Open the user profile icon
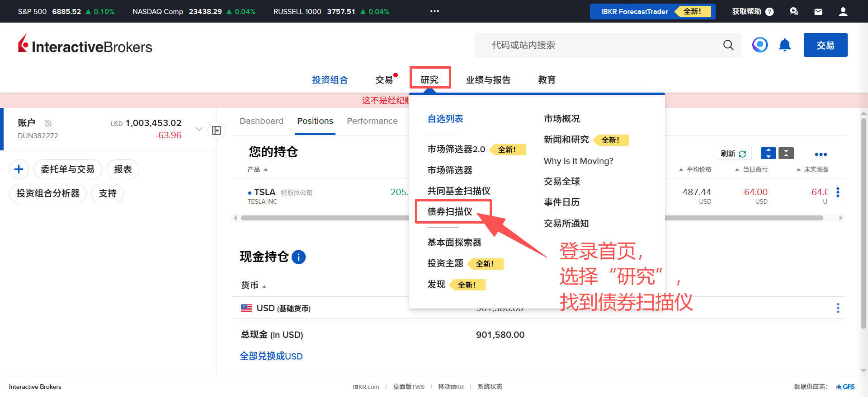The image size is (868, 397). click(x=843, y=12)
